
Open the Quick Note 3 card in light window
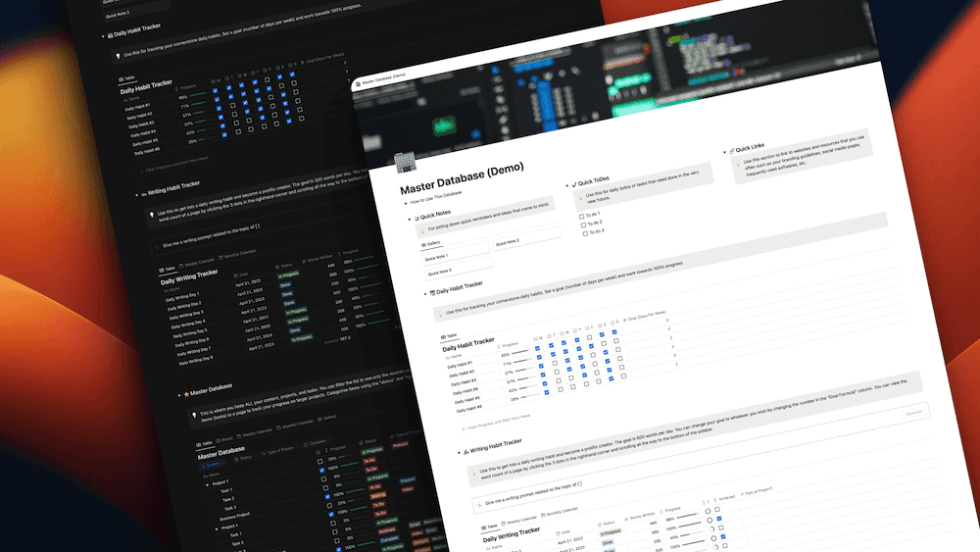(x=460, y=269)
